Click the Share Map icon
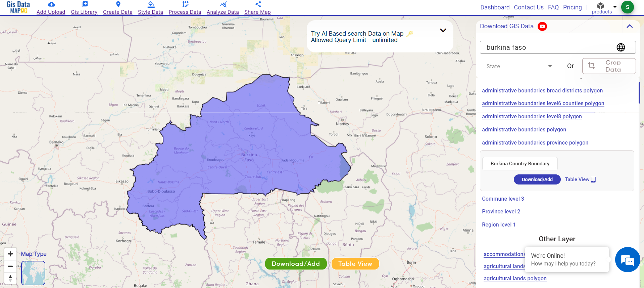This screenshot has height=288, width=644. (x=258, y=4)
